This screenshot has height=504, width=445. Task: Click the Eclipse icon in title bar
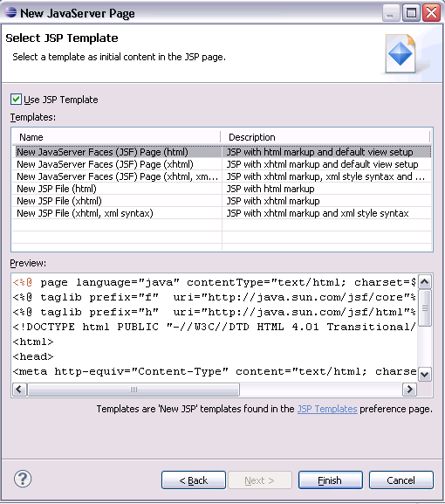(x=10, y=12)
